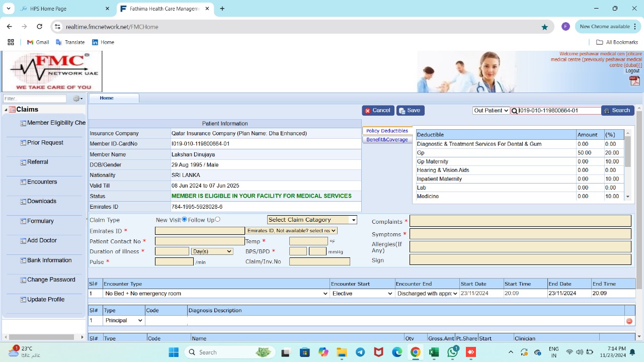This screenshot has height=362, width=644.
Task: Click the Logout link
Action: [632, 71]
